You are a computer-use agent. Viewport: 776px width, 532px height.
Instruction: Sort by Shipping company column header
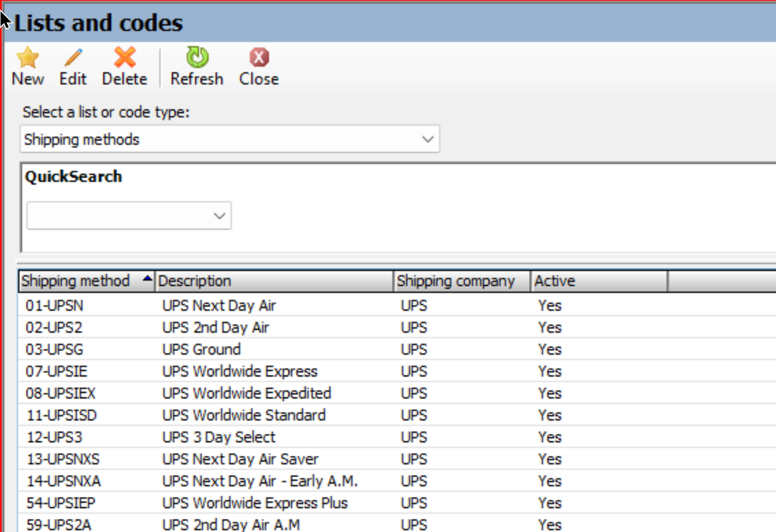point(462,281)
